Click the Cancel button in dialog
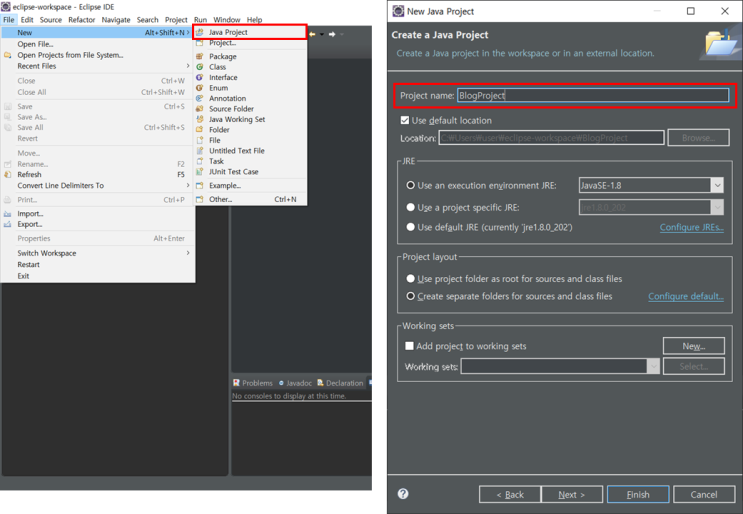Viewport: 743px width, 514px height. pyautogui.click(x=704, y=495)
